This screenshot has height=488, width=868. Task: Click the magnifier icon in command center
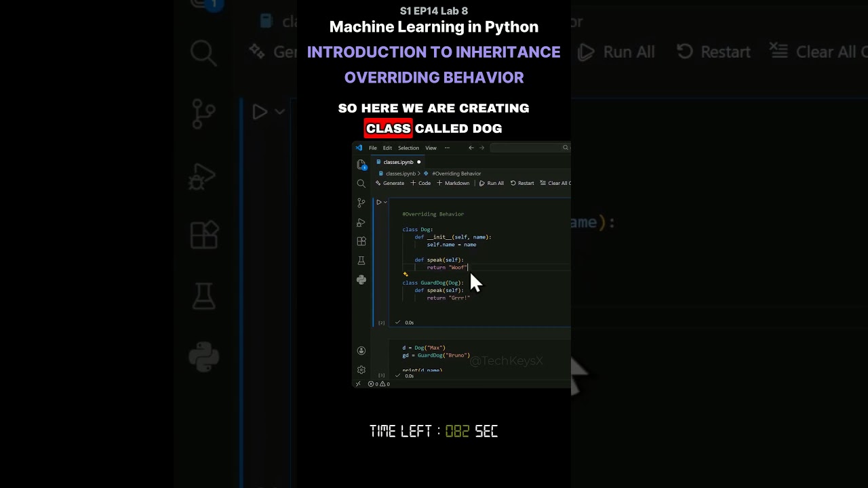(x=565, y=148)
